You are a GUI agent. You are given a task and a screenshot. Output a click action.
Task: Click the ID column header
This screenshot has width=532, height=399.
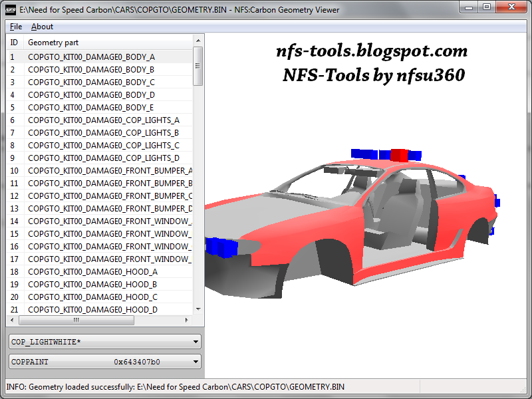(15, 43)
